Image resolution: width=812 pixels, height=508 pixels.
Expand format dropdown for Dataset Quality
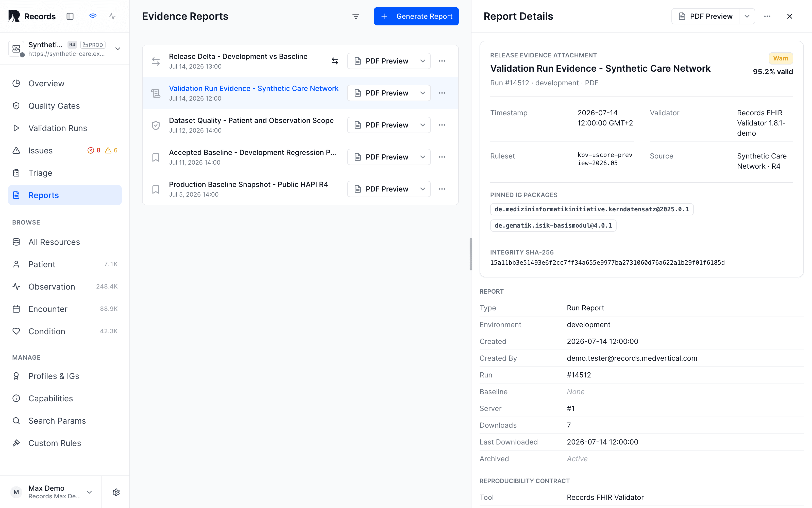[423, 125]
